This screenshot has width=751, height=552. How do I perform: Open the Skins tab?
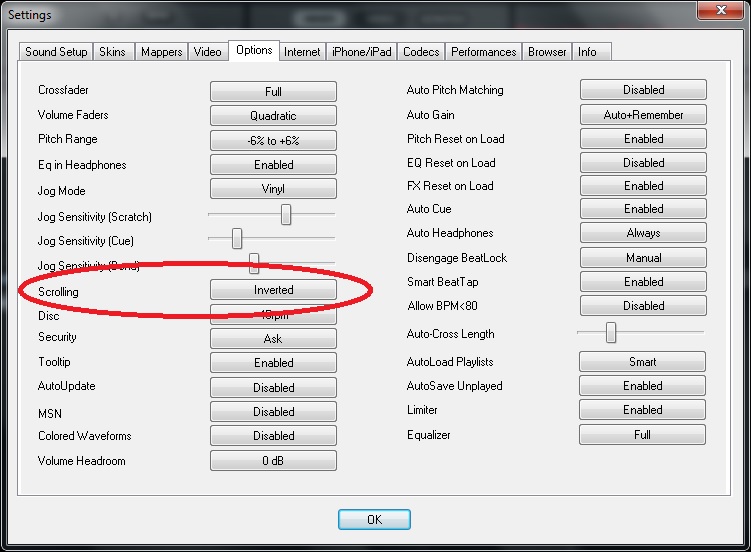112,52
